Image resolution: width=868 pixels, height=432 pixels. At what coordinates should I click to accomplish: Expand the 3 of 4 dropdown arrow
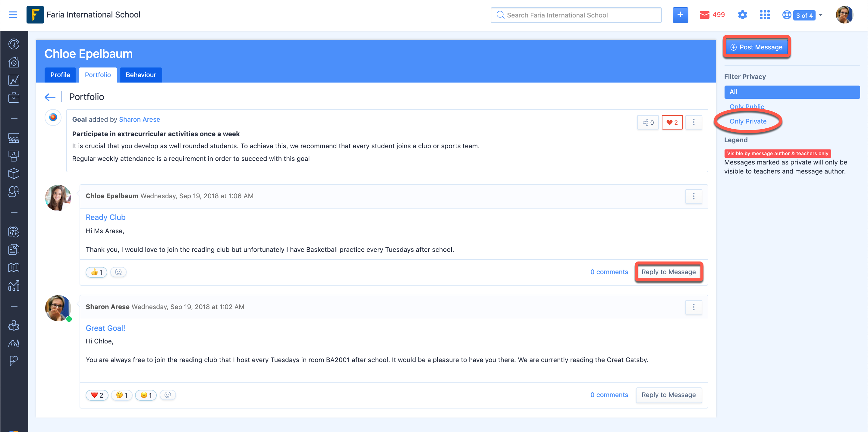821,15
